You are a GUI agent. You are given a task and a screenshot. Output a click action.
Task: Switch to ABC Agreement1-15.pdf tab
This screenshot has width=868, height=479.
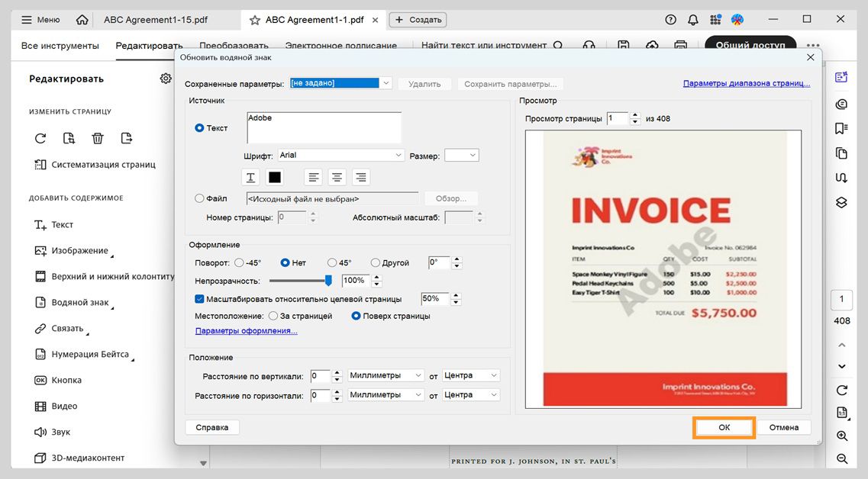[156, 20]
